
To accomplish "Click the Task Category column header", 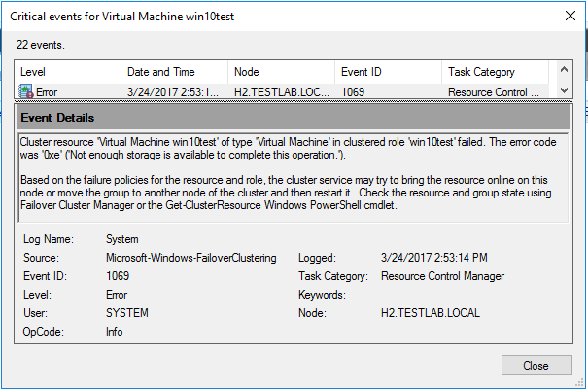I will [494, 72].
